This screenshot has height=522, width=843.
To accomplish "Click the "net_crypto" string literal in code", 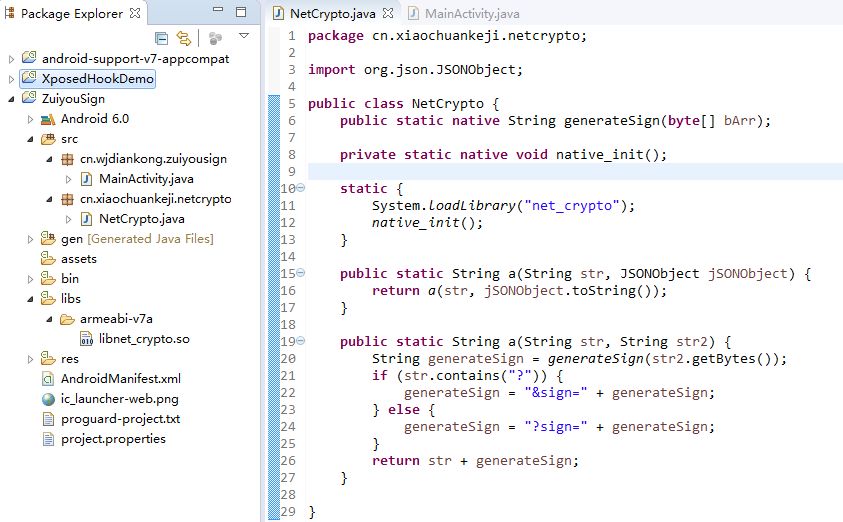I will pyautogui.click(x=572, y=205).
